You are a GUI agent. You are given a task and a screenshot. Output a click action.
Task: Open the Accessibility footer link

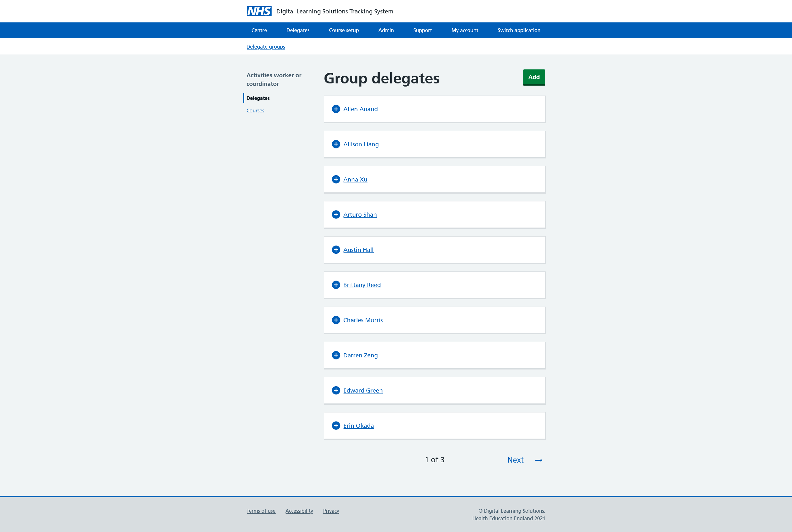pos(299,511)
